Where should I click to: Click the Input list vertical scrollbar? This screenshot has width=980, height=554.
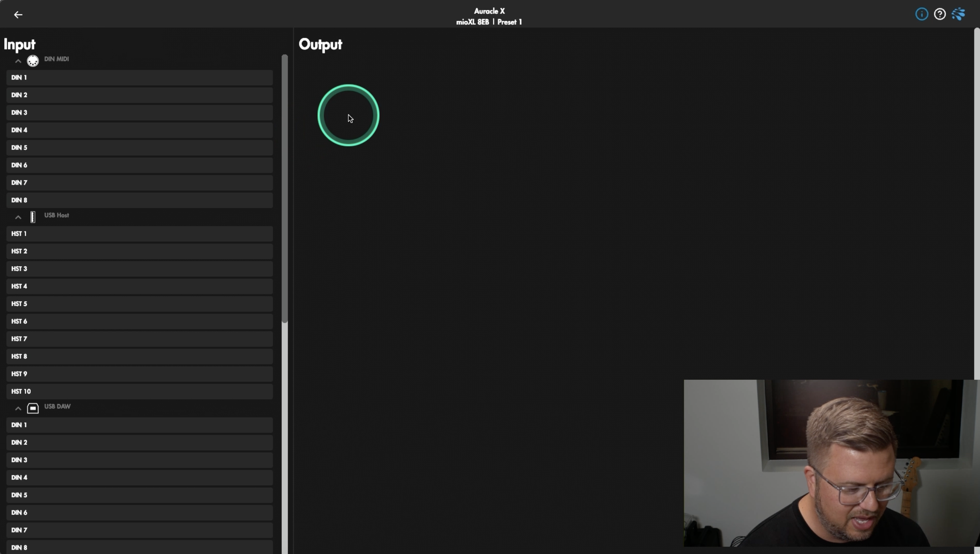pos(285,188)
